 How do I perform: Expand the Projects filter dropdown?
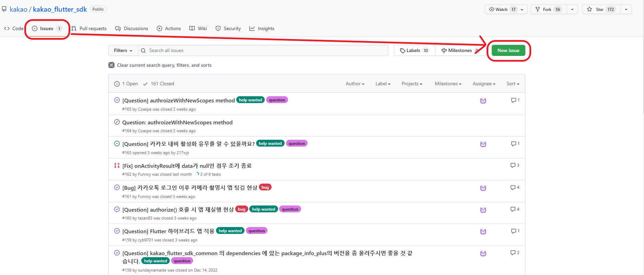click(x=412, y=84)
